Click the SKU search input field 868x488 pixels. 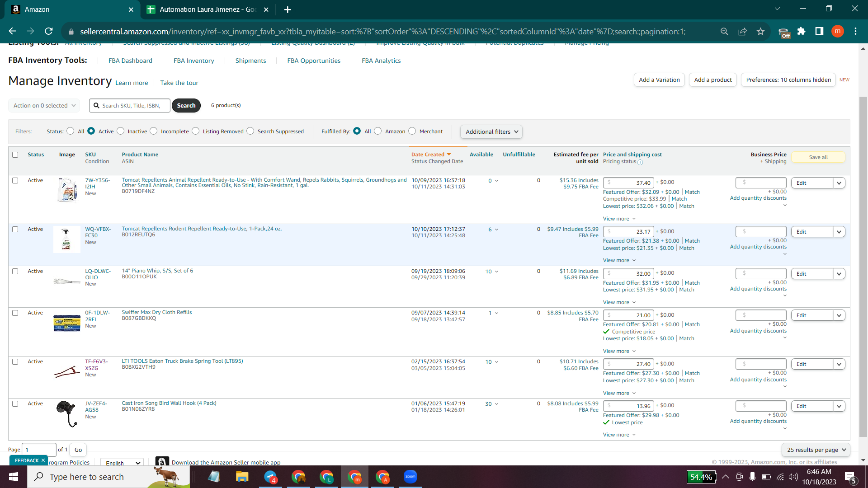coord(130,106)
